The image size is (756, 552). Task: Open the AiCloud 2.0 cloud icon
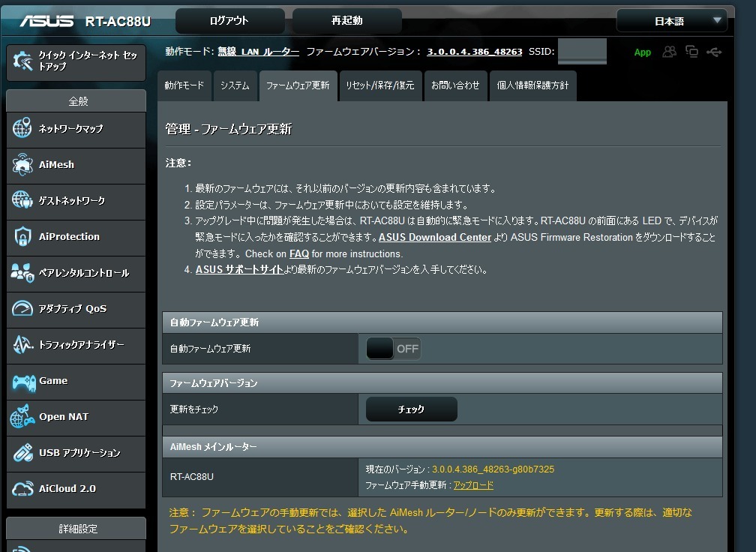pos(22,489)
